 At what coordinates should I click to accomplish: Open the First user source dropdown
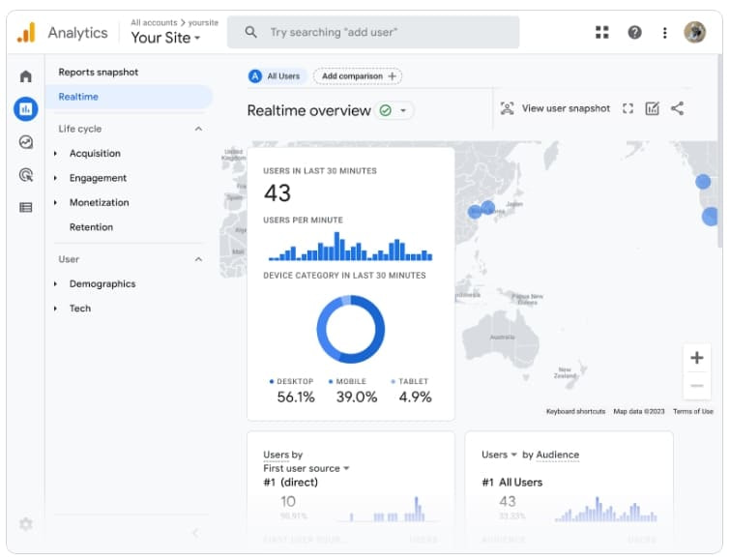[306, 468]
